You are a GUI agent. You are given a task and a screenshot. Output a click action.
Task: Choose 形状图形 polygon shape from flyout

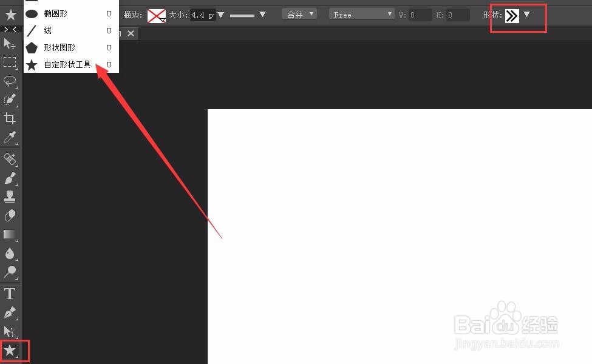click(71, 47)
